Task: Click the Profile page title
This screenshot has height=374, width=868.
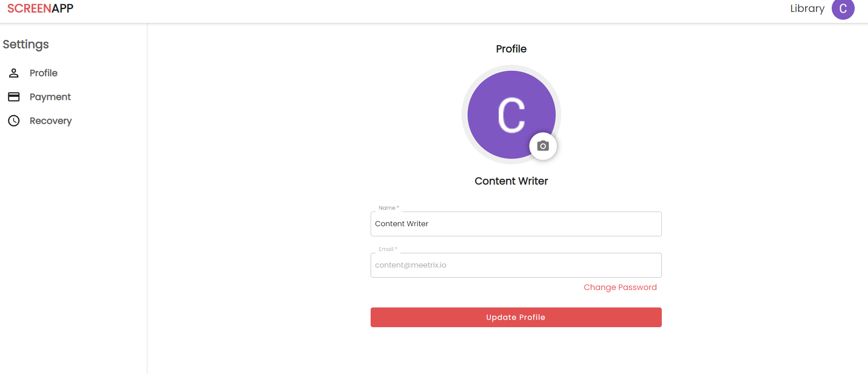Action: tap(511, 49)
